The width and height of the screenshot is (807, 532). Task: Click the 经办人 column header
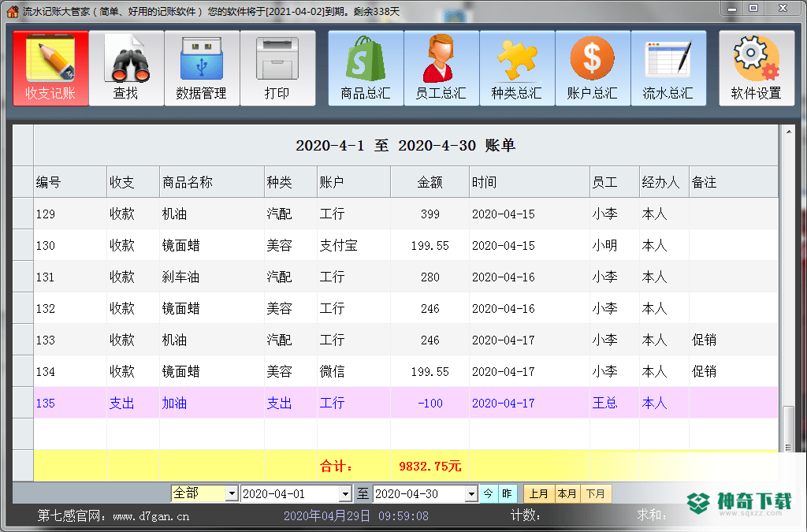pos(664,182)
